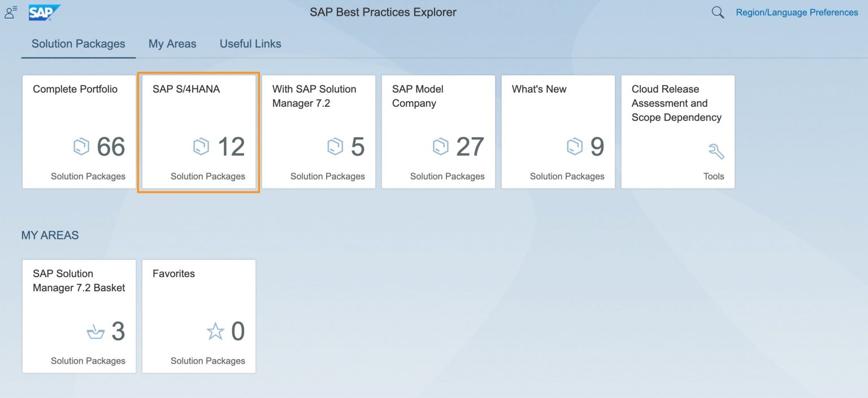Open the SAP Model Company tile
Viewport: 868px width, 398px height.
(438, 132)
